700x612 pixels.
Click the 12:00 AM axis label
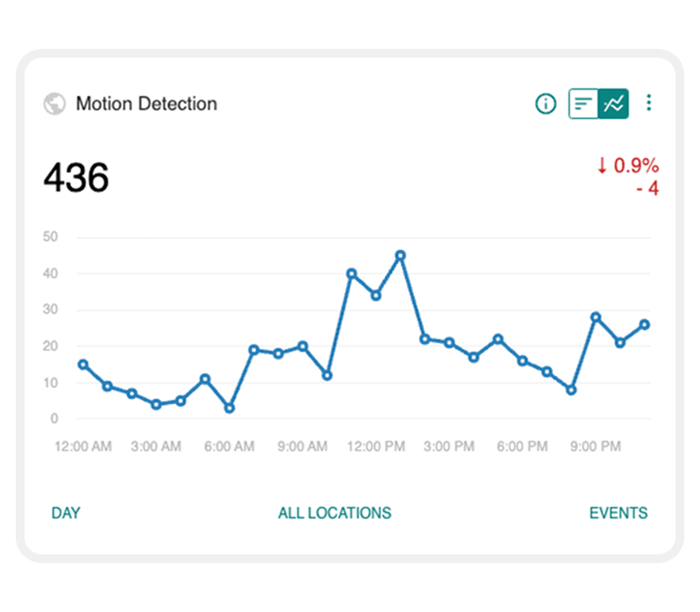[x=83, y=446]
